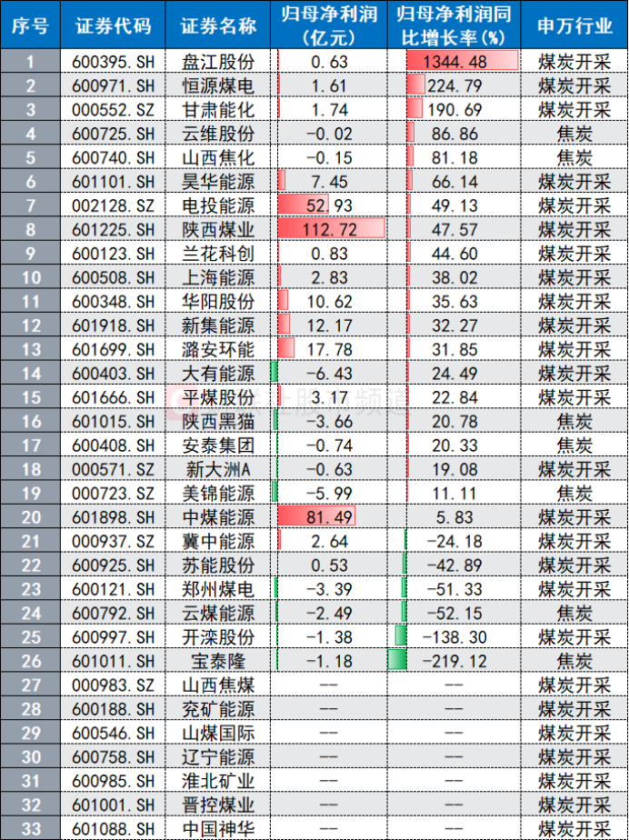
Task: Click code 600123.SH
Action: pyautogui.click(x=113, y=254)
